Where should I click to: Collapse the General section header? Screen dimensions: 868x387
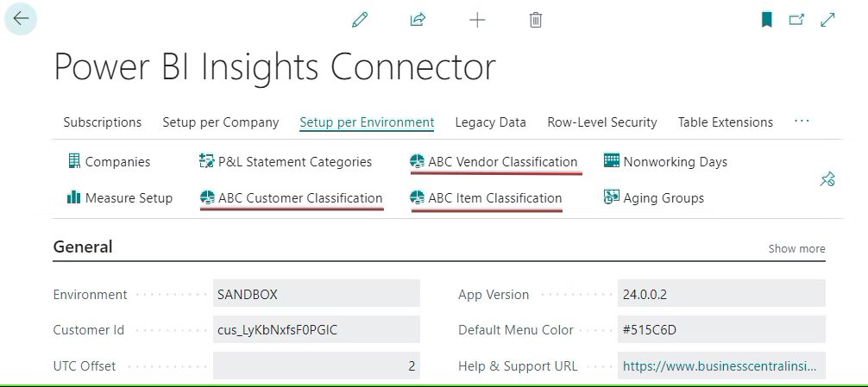tap(83, 247)
